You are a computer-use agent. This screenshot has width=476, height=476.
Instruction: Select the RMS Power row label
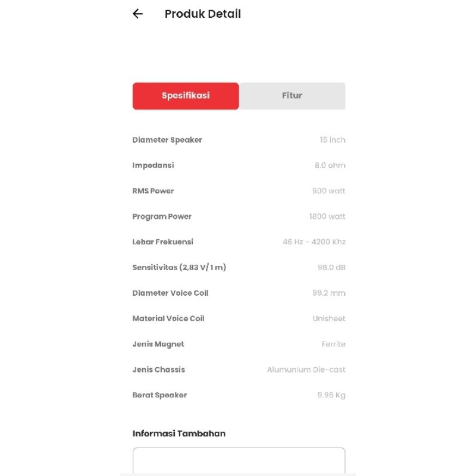click(x=153, y=191)
